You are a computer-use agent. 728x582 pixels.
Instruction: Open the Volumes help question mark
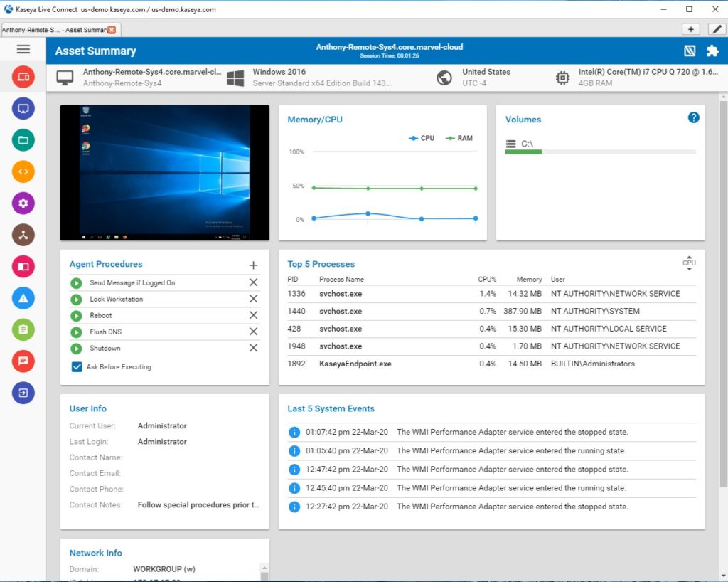click(694, 117)
